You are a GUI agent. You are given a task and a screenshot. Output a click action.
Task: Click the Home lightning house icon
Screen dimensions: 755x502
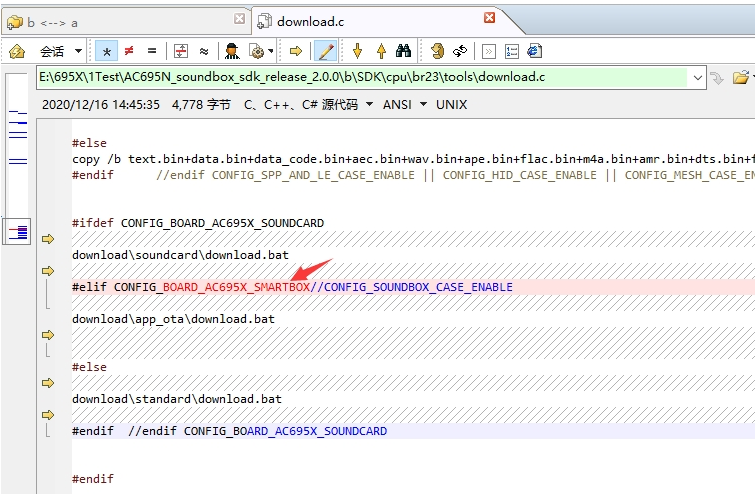[x=17, y=51]
